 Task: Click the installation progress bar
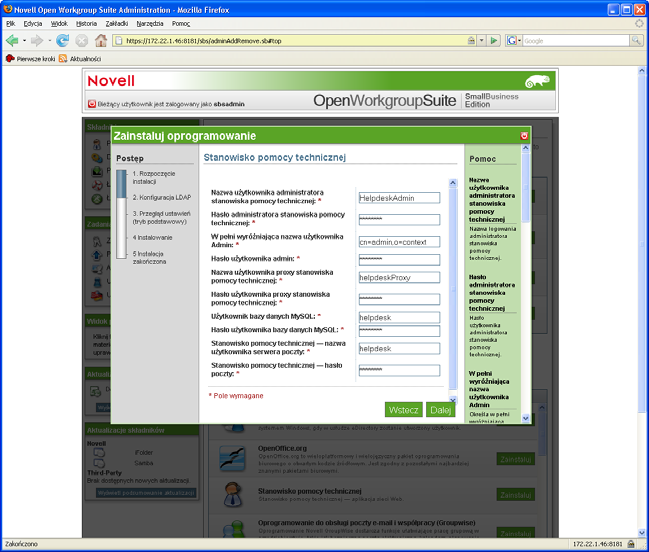pyautogui.click(x=121, y=214)
